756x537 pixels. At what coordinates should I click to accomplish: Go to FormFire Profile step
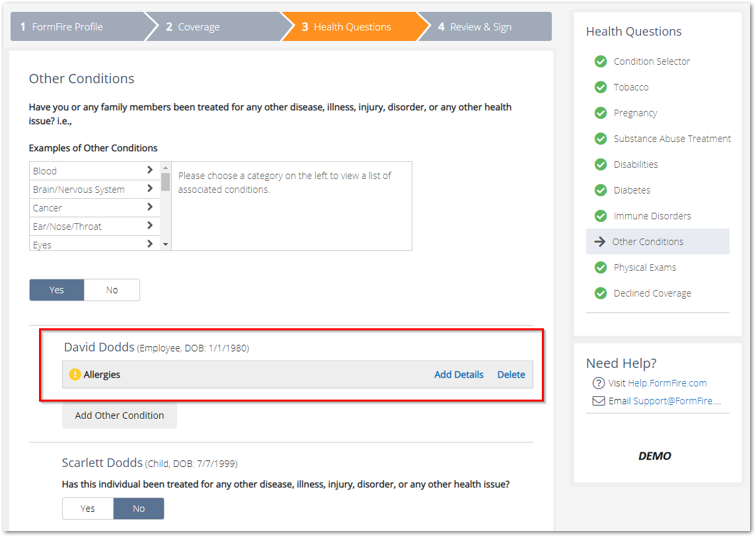[77, 27]
